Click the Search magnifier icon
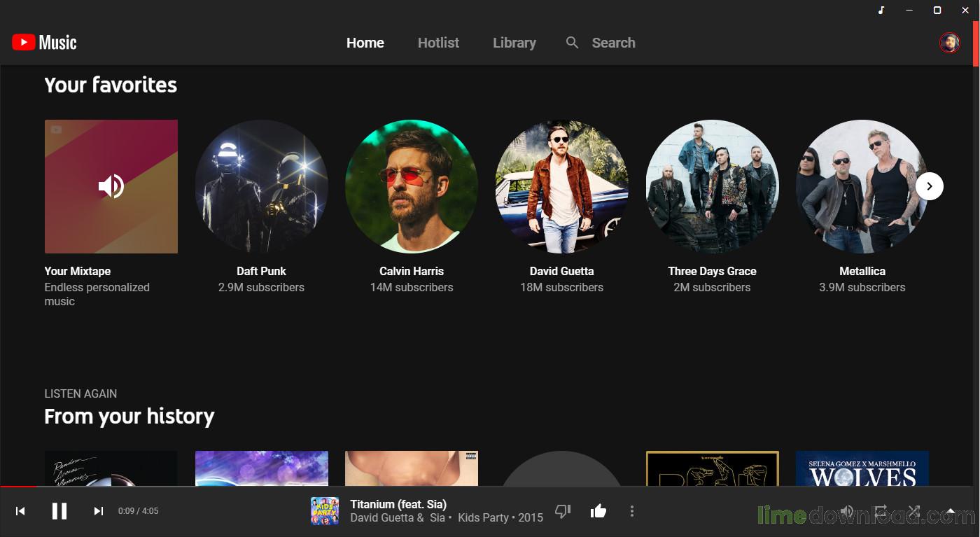Image resolution: width=980 pixels, height=537 pixels. [572, 43]
